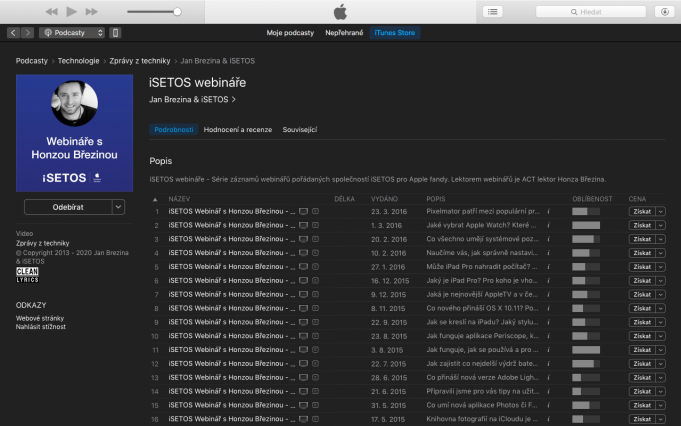Open the Webové stránky link

(41, 317)
